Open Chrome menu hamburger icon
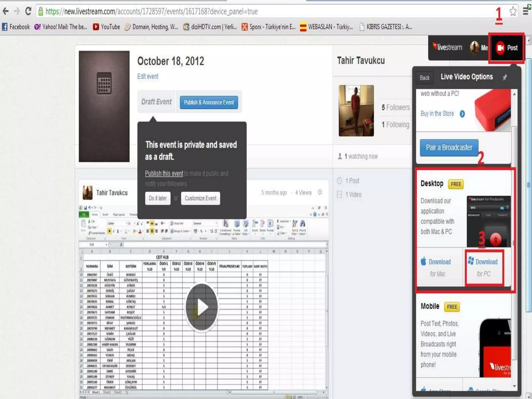The image size is (532, 399). tap(526, 11)
